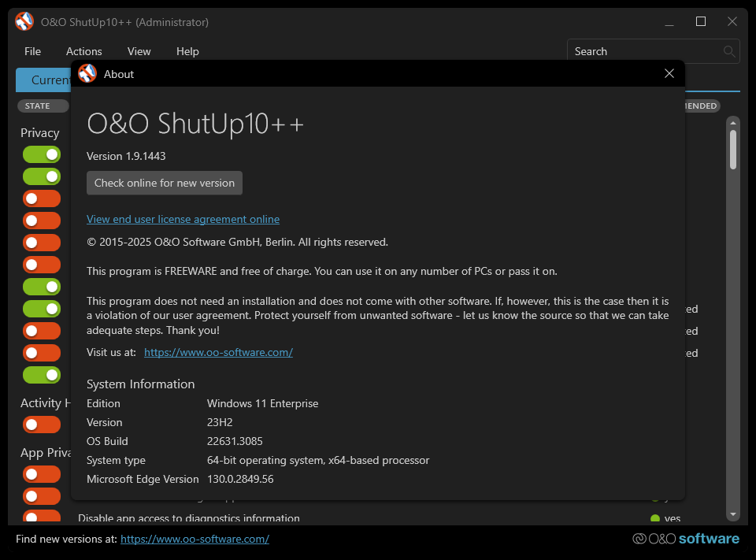Click the Privacy section heading

[39, 132]
